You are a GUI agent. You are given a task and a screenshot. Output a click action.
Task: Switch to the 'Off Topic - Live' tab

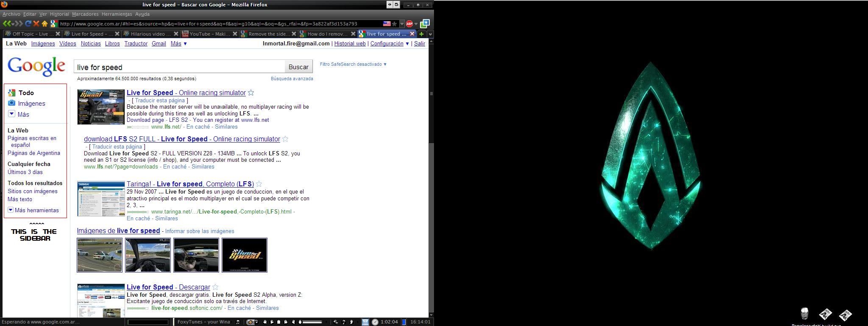32,34
